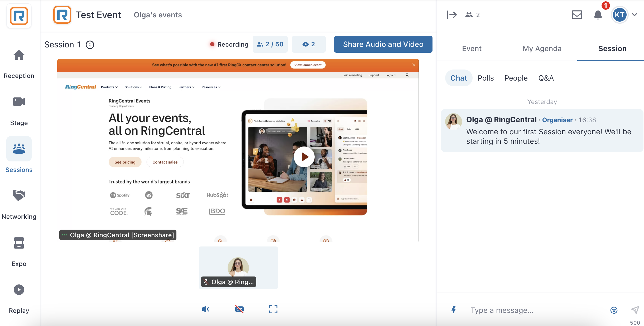Viewport: 644px width, 326px height.
Task: Click Olga's muted video tile
Action: pyautogui.click(x=238, y=268)
